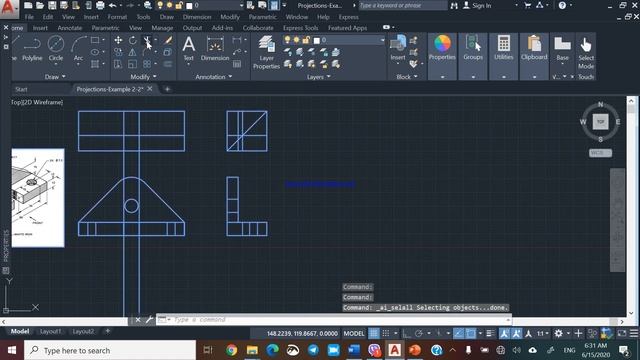
Task: Activate the Move tool
Action: point(118,40)
